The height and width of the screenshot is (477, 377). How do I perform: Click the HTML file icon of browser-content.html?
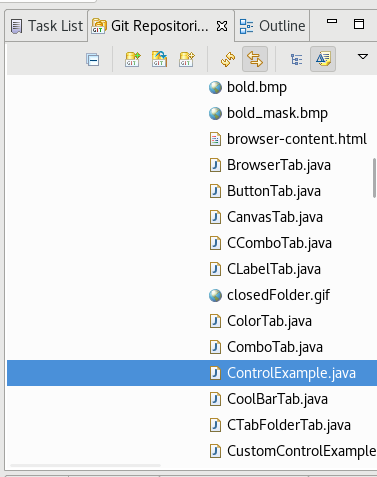pos(215,139)
